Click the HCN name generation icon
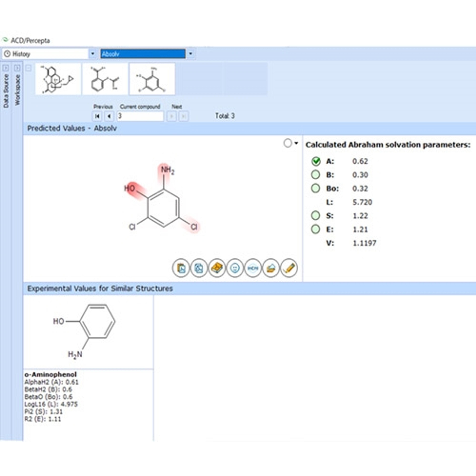 tap(253, 268)
